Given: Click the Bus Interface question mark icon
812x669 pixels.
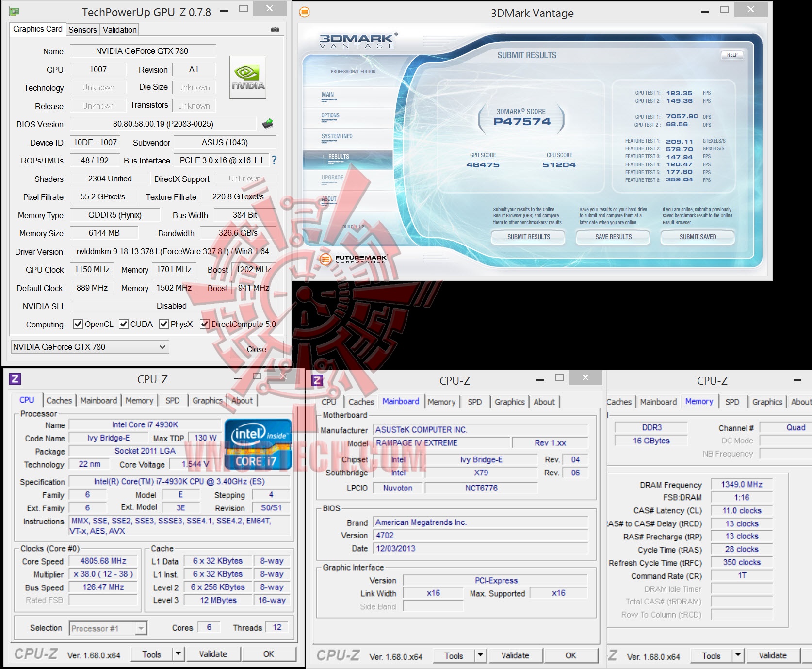Looking at the screenshot, I should tap(274, 160).
